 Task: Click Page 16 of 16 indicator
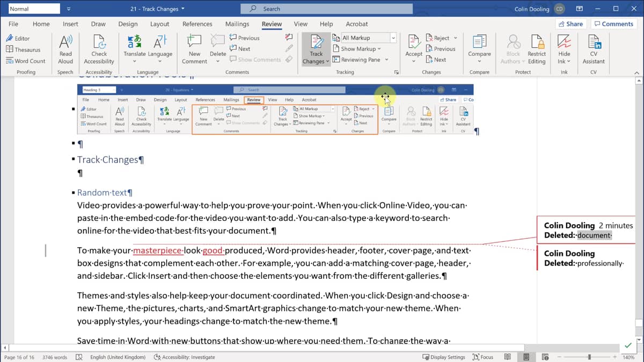pyautogui.click(x=19, y=357)
